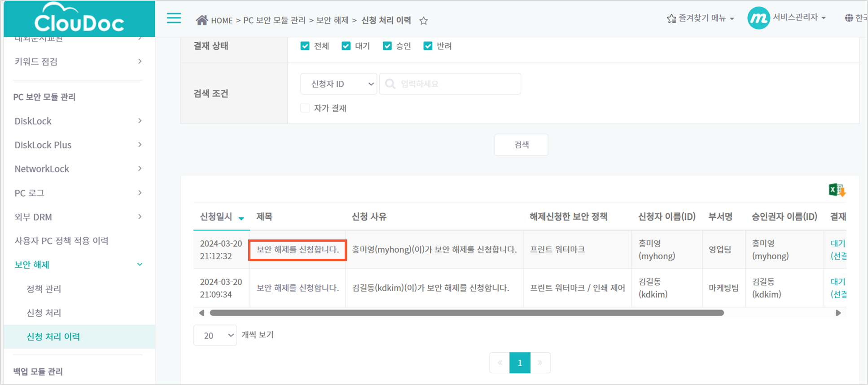The height and width of the screenshot is (385, 868).
Task: Click PC 보안 모듈 관리 section header
Action: [44, 97]
